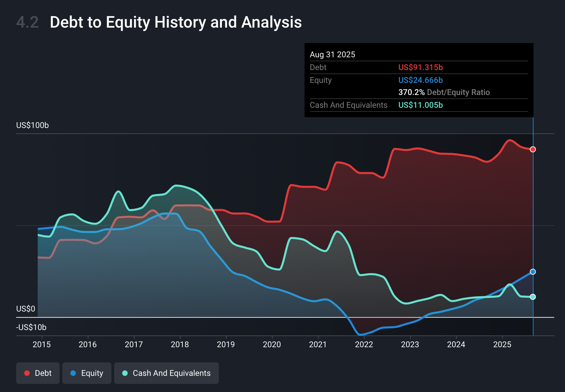This screenshot has height=392, width=565.
Task: Click the red Debt data point marker
Action: [x=533, y=149]
